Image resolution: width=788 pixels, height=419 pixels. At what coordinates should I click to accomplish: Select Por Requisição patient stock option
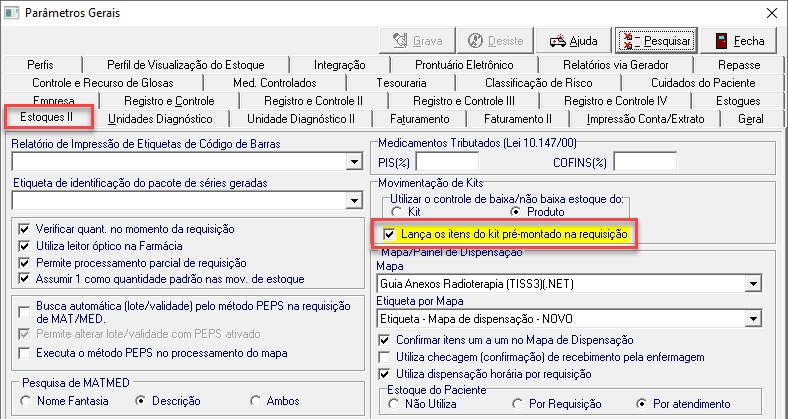(x=518, y=404)
